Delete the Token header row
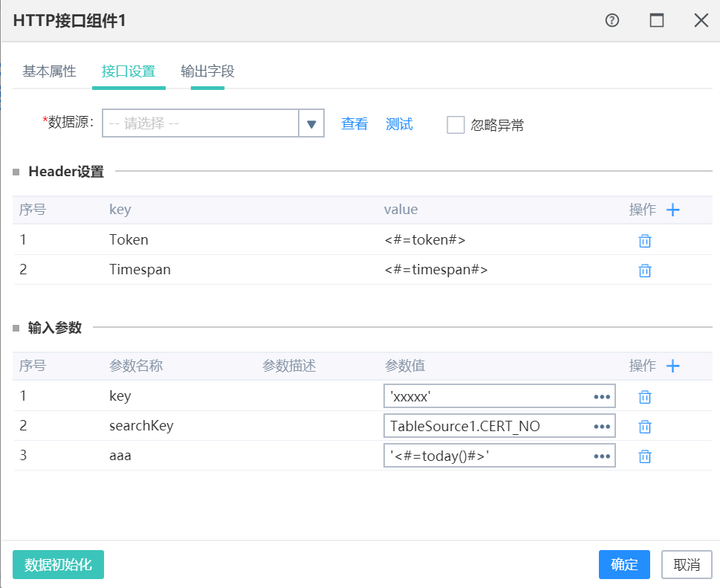720x588 pixels. tap(645, 240)
